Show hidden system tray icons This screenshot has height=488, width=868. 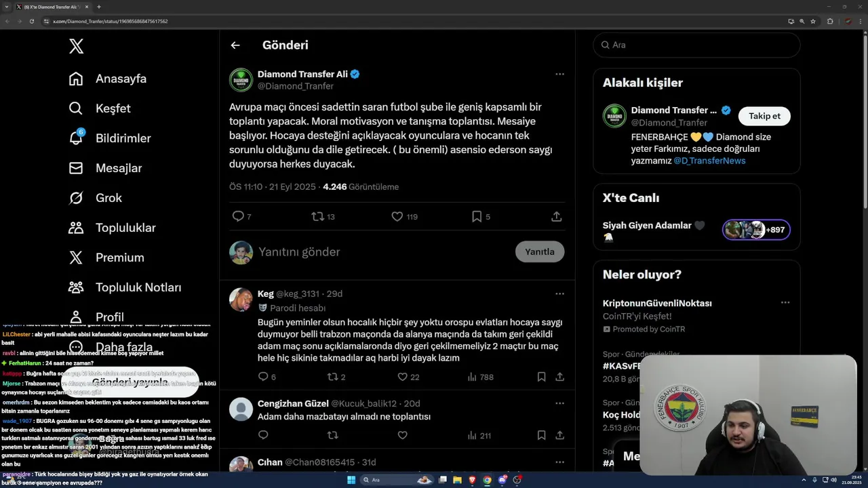tap(805, 480)
